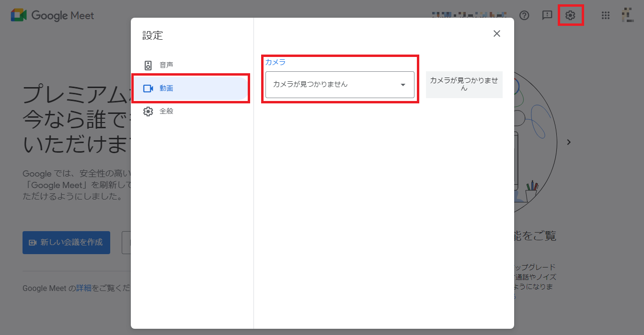Click the feedback report icon

(547, 15)
